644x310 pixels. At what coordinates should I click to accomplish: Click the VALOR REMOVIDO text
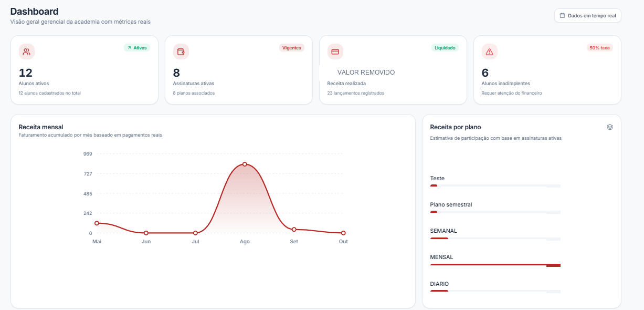(x=366, y=73)
